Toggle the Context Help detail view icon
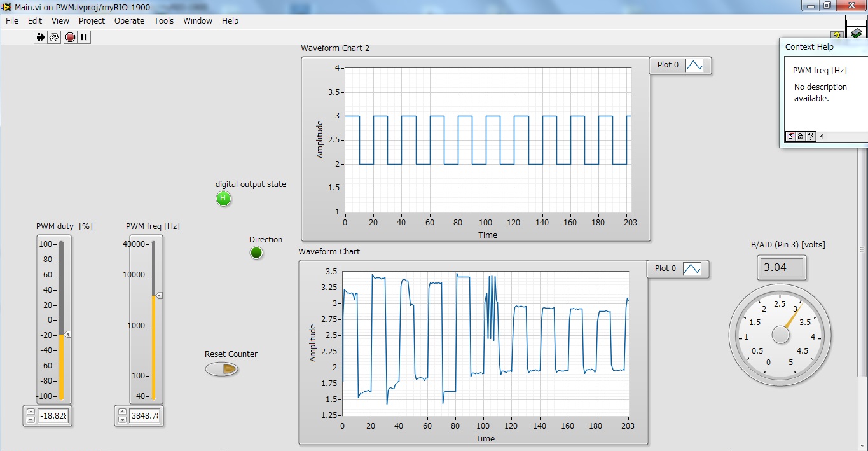868x451 pixels. point(790,136)
